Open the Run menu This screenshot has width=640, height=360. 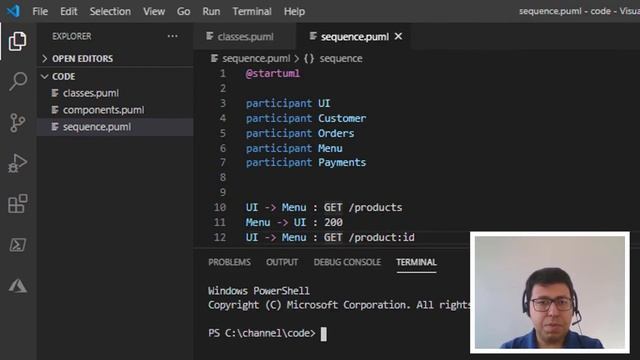tap(211, 11)
